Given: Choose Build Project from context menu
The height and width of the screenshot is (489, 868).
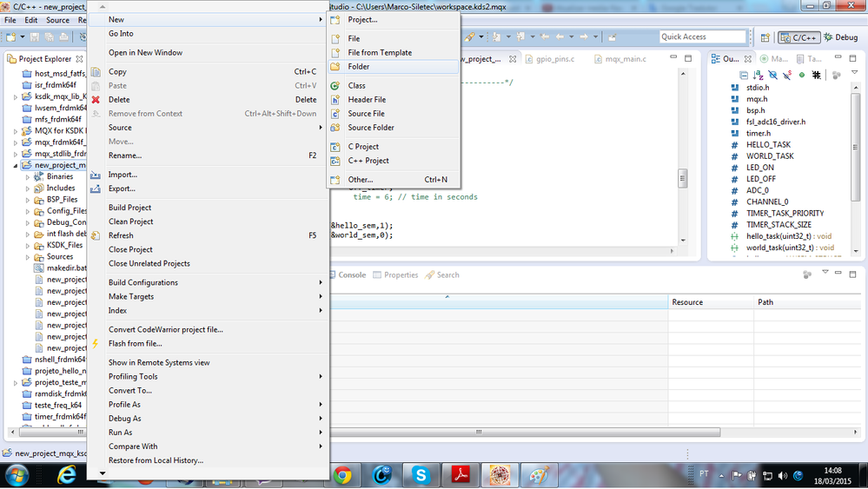Looking at the screenshot, I should pyautogui.click(x=208, y=208).
